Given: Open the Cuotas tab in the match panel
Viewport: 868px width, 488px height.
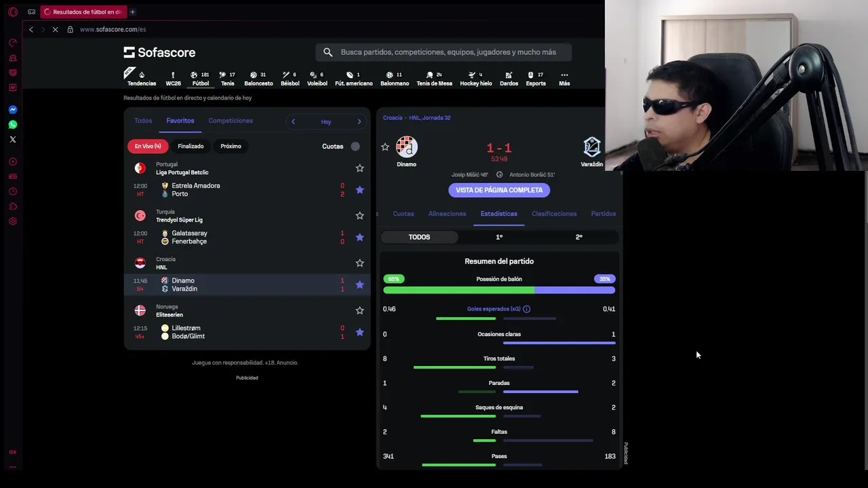Looking at the screenshot, I should [x=403, y=213].
